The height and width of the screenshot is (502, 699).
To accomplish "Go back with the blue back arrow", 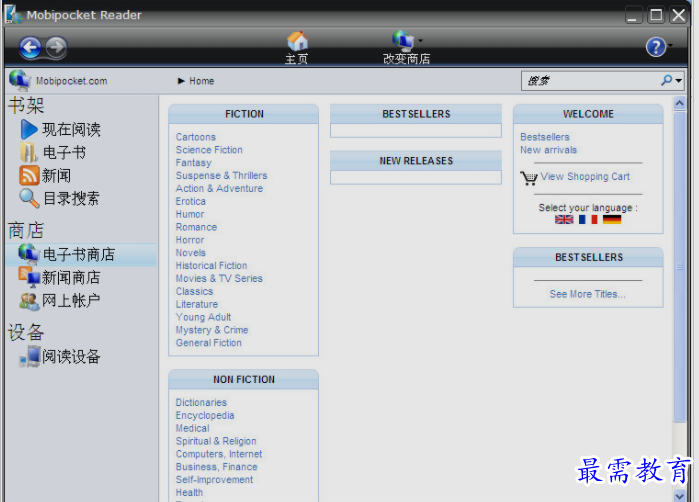I will [x=30, y=47].
